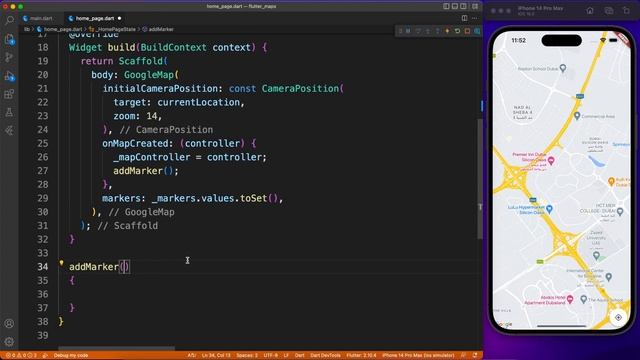Click unsaved dot on home_page.dart tab
The image size is (640, 360).
click(x=120, y=18)
